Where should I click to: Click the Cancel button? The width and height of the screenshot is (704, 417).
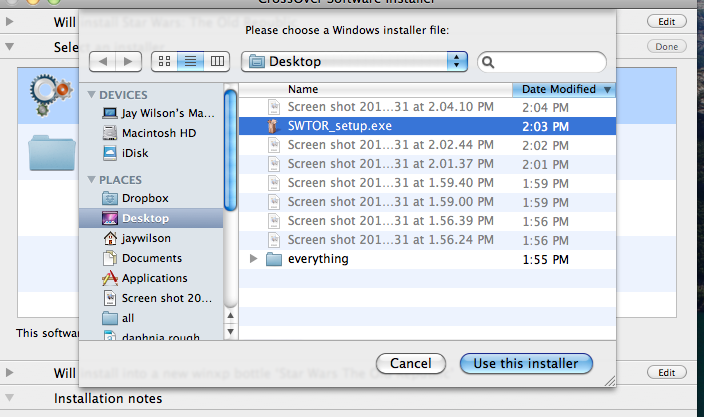pyautogui.click(x=411, y=364)
